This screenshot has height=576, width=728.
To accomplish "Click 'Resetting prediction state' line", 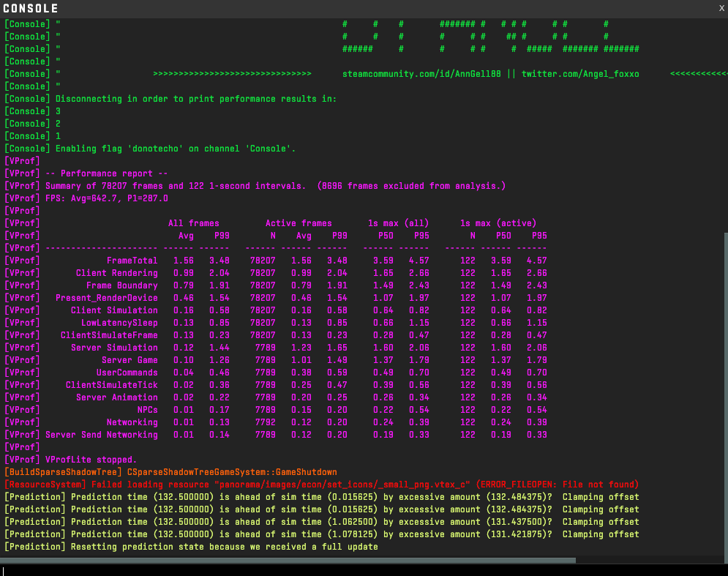I will coord(191,547).
